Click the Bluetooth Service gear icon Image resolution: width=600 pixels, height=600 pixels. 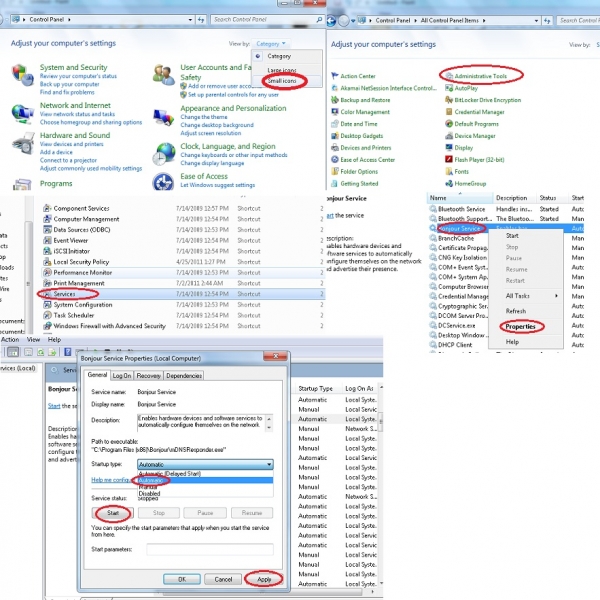[433, 209]
